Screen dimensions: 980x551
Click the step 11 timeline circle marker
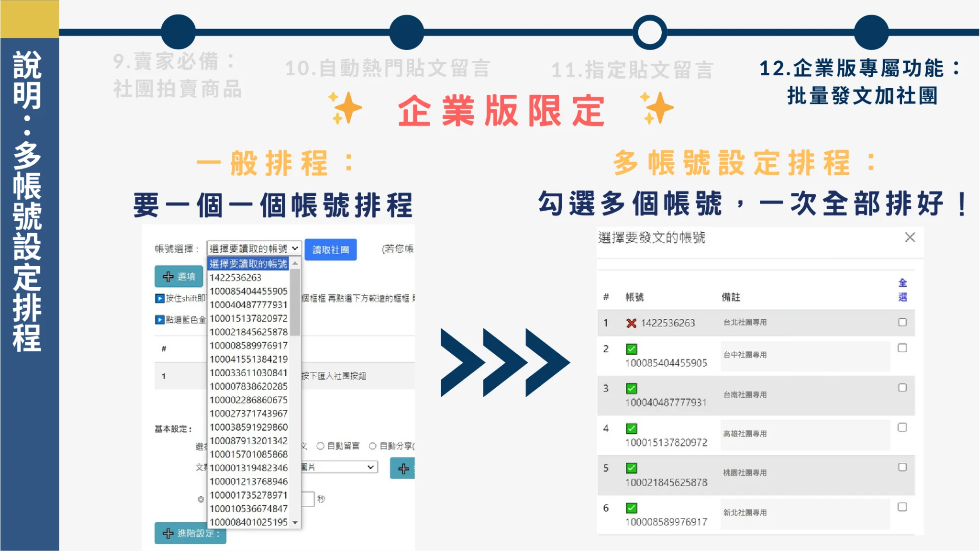649,32
